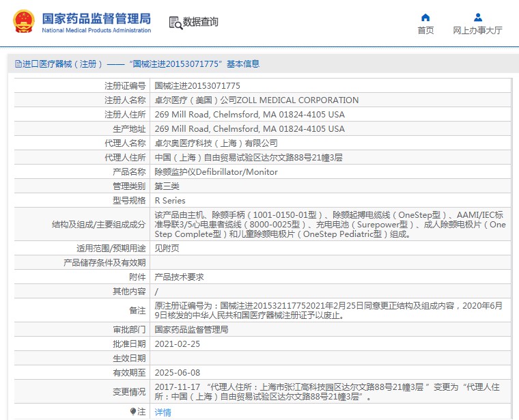Open the 首页 navigation item
Image resolution: width=519 pixels, height=420 pixels.
coord(425,31)
